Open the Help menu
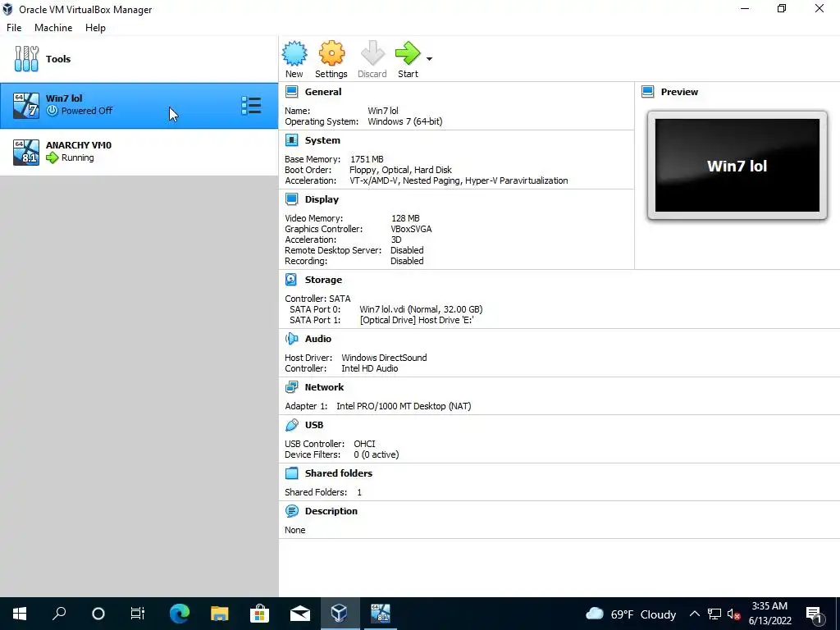Viewport: 840px width, 630px height. pyautogui.click(x=95, y=28)
